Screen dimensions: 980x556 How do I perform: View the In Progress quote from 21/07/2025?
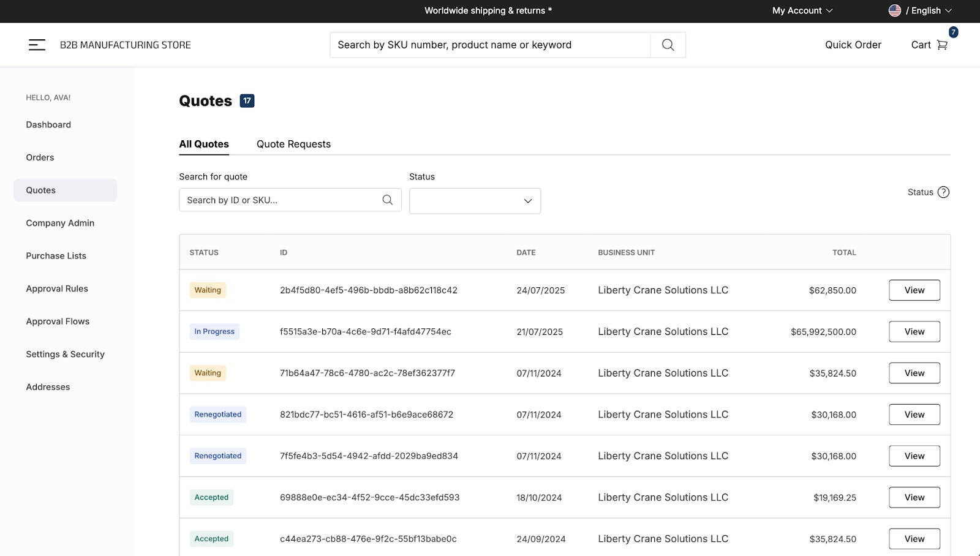[x=914, y=332]
